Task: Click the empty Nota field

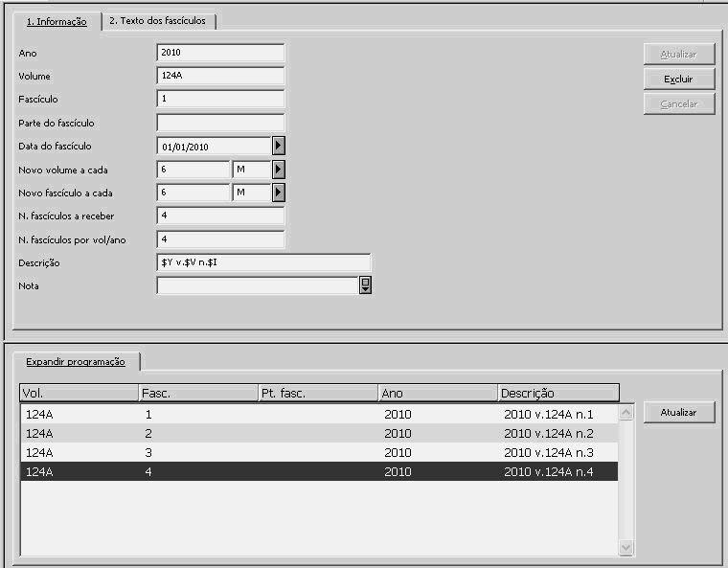Action: [258, 285]
